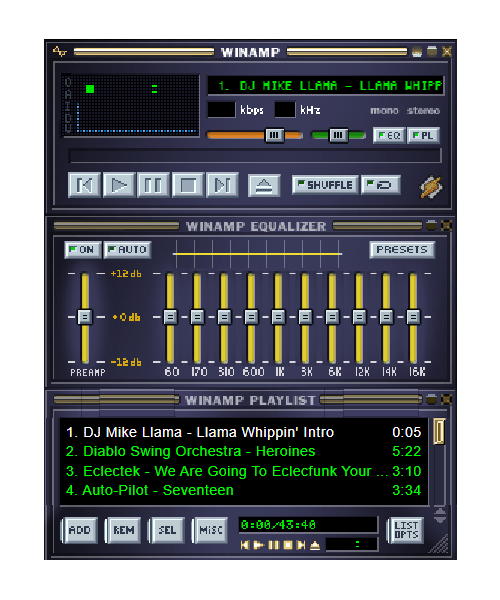The image size is (500, 600).
Task: Open the equalizer PRESETS menu
Action: (402, 250)
